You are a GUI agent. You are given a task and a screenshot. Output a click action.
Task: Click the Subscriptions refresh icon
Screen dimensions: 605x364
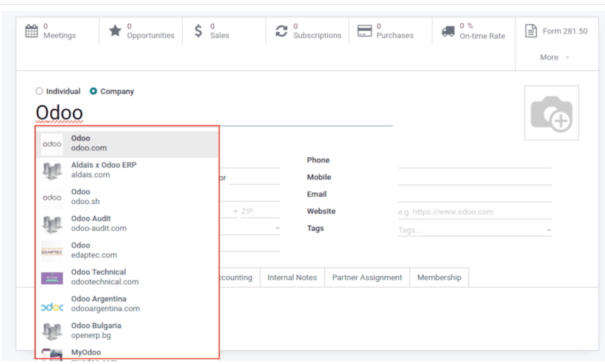(x=282, y=31)
